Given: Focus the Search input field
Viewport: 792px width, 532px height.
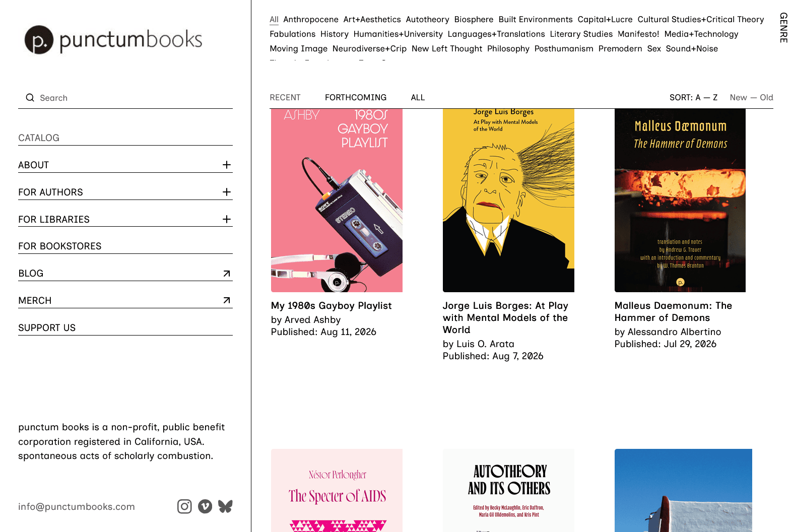Looking at the screenshot, I should click(x=125, y=98).
